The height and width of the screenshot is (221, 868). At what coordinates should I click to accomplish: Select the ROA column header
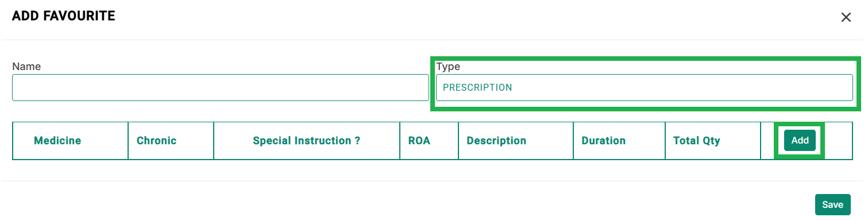pyautogui.click(x=419, y=141)
